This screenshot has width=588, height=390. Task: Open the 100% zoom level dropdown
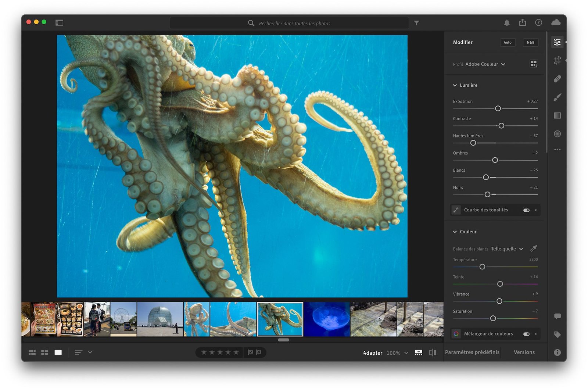(x=397, y=353)
